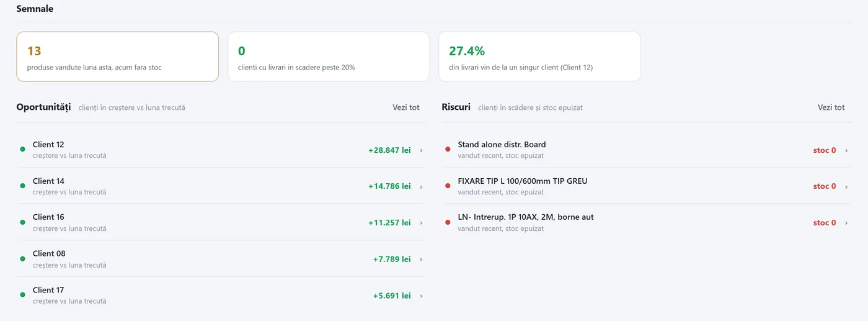
Task: Open the 27.4% single client signal card
Action: point(539,57)
